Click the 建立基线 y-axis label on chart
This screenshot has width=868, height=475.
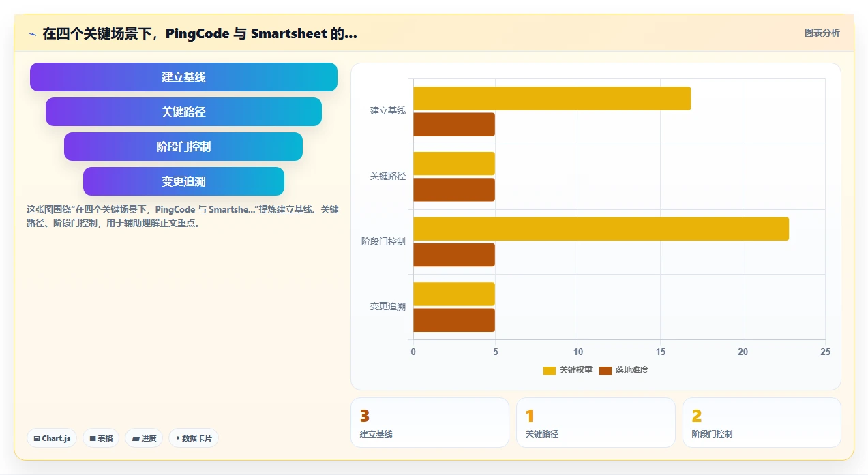tap(388, 111)
